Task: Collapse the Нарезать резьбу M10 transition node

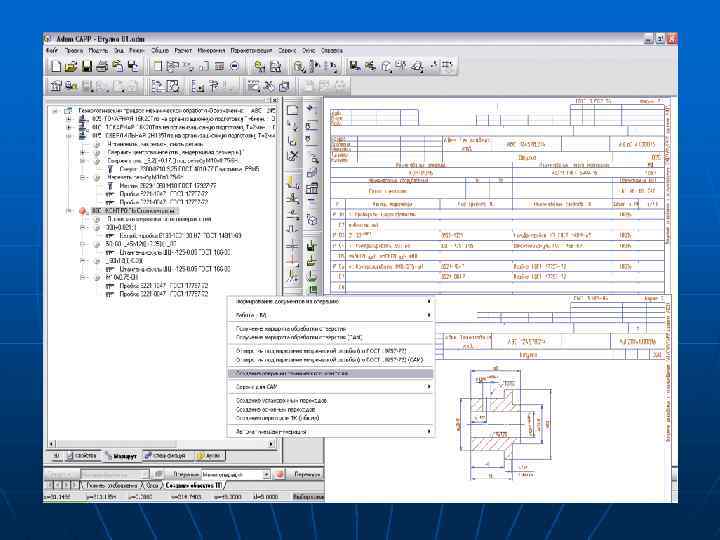Action: 83,178
